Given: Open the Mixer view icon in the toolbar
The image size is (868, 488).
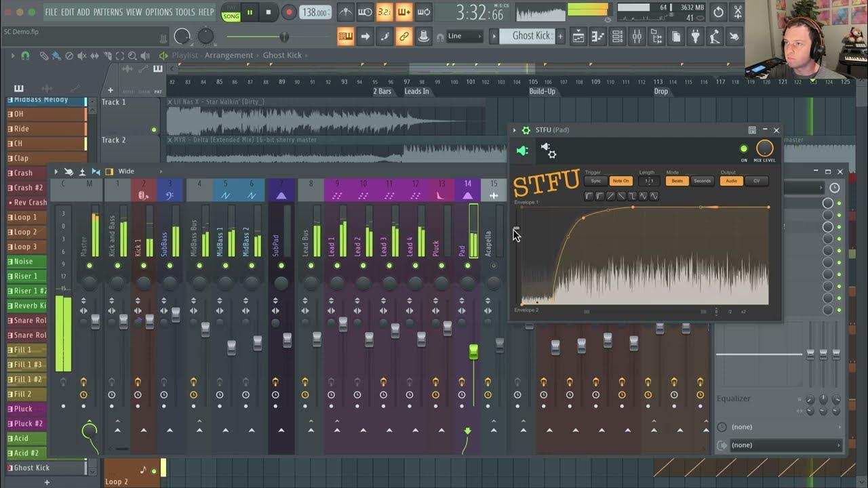Looking at the screenshot, I should tap(637, 37).
